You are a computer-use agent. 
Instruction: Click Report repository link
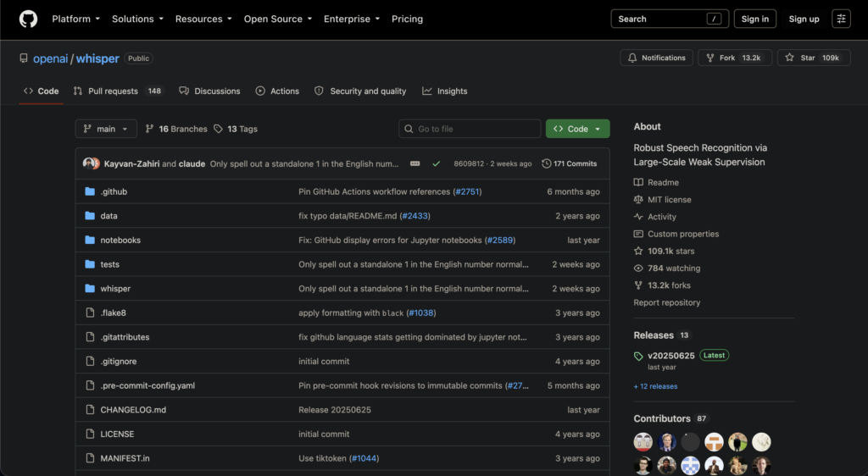pos(666,302)
